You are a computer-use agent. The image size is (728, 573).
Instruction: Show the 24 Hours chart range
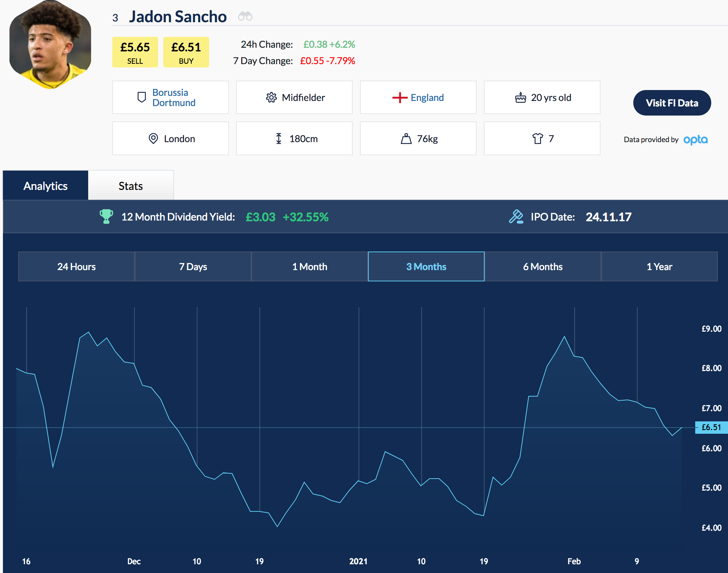(77, 266)
